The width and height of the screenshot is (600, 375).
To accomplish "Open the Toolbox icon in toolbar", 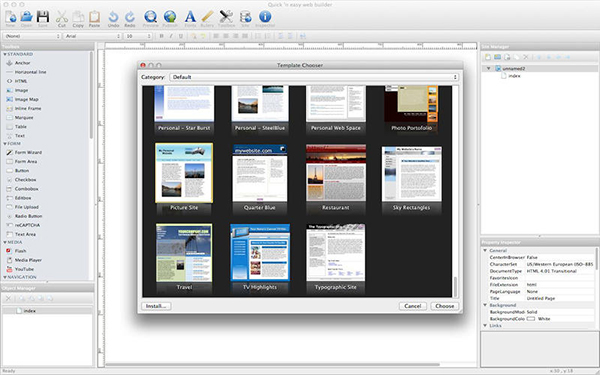I will pos(226,17).
